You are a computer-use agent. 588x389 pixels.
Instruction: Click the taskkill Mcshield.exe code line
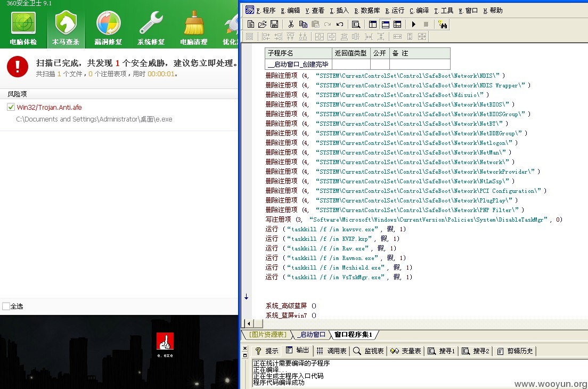(339, 267)
